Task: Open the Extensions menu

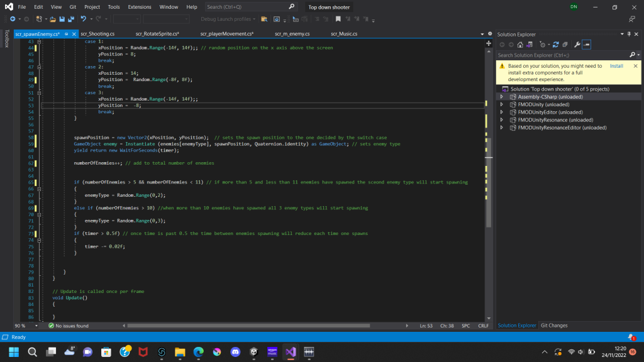Action: pyautogui.click(x=139, y=7)
